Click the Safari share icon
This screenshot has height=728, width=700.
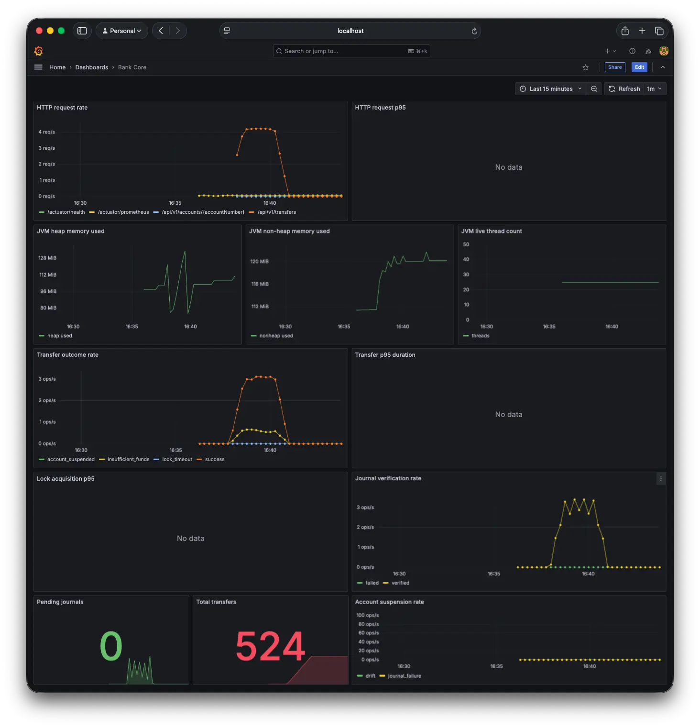(x=624, y=31)
